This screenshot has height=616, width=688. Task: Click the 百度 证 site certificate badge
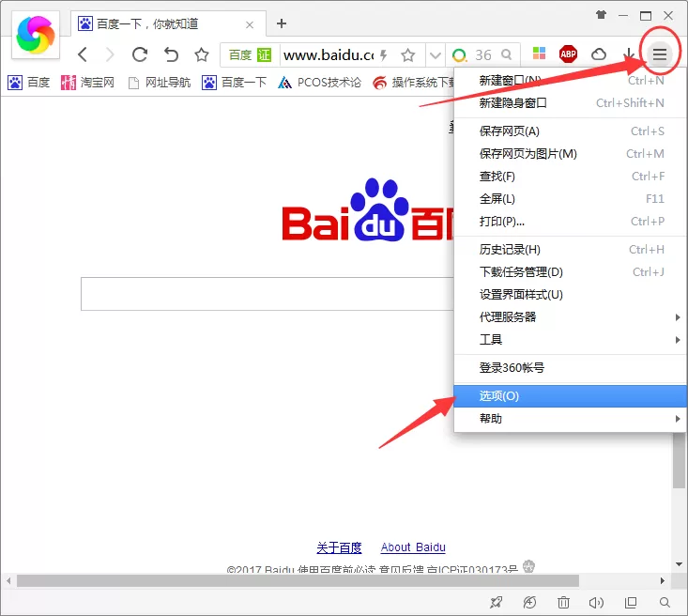pos(250,54)
